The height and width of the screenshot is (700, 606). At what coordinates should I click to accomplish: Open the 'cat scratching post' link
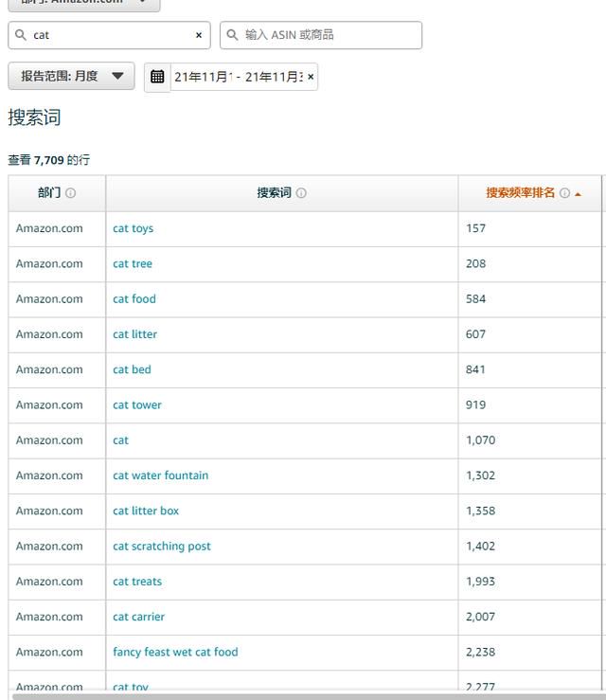point(162,547)
